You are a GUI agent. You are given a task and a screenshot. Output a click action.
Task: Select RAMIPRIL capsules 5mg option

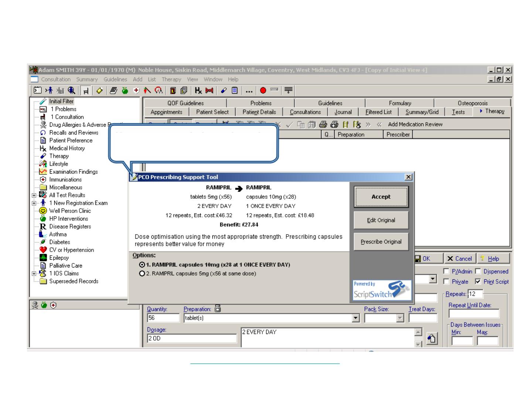142,274
